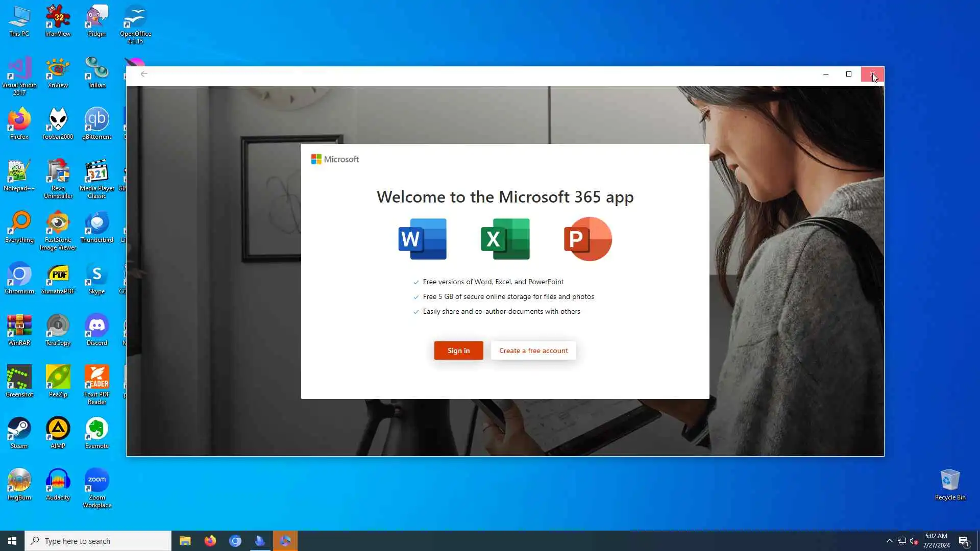
Task: Click the taskbar search box
Action: pyautogui.click(x=98, y=541)
